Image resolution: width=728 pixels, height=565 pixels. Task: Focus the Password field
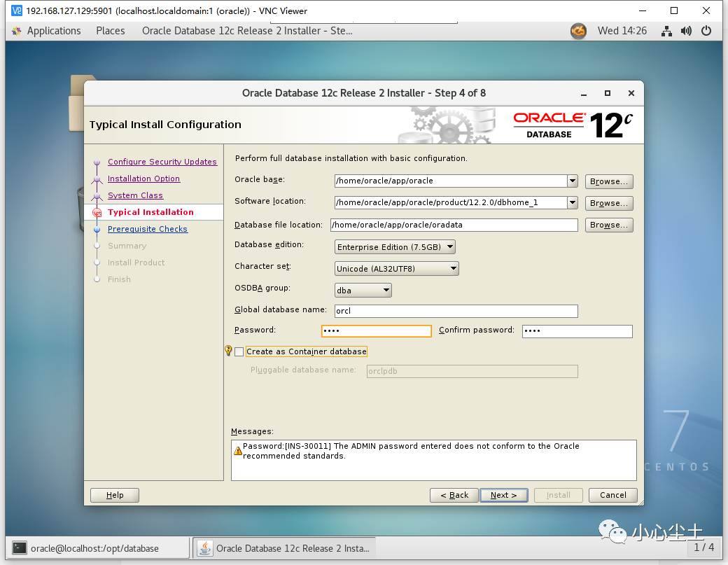pos(376,331)
